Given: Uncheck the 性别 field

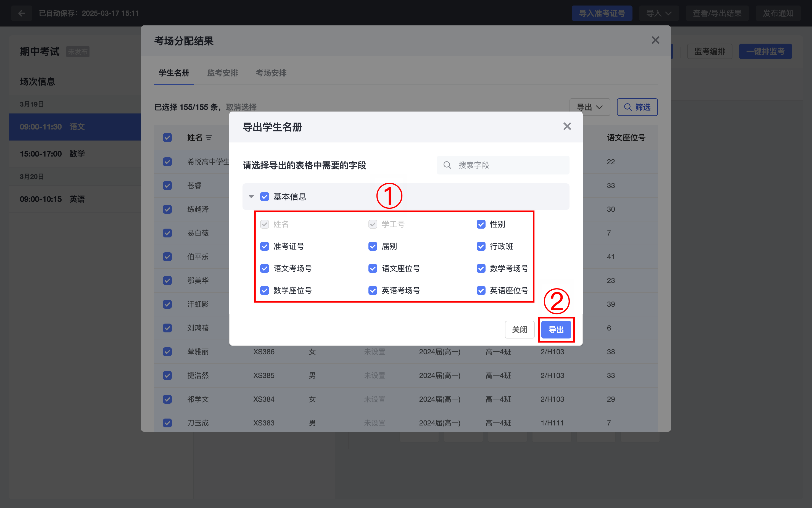Looking at the screenshot, I should coord(481,224).
